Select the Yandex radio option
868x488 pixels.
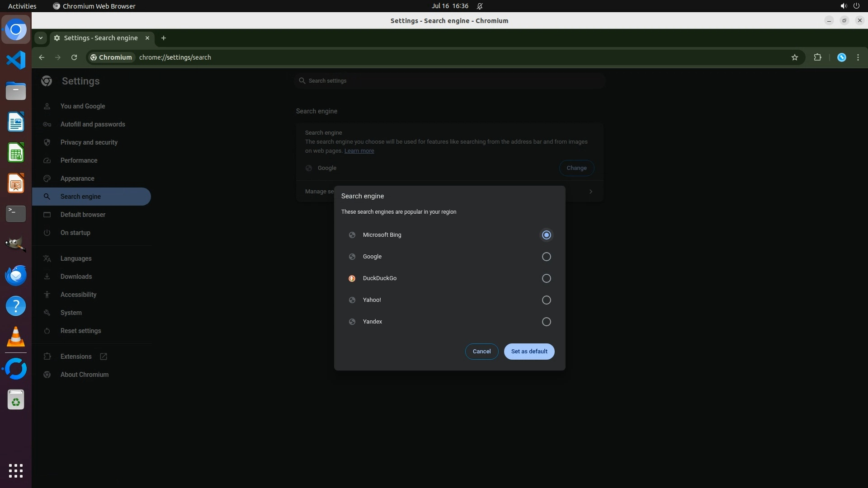(546, 322)
